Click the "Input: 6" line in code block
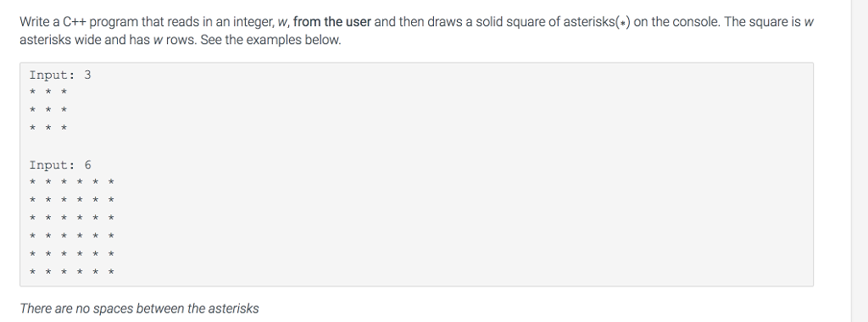This screenshot has height=322, width=868. pos(60,165)
